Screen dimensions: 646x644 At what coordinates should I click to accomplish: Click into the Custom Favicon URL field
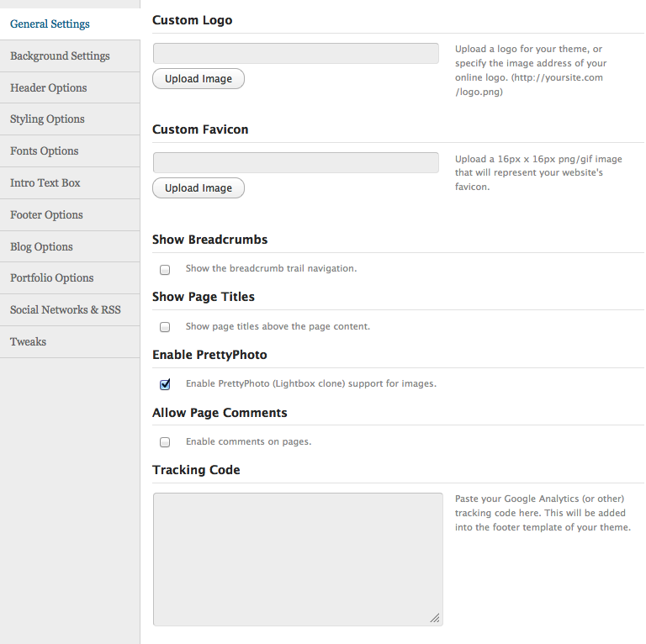coord(295,163)
